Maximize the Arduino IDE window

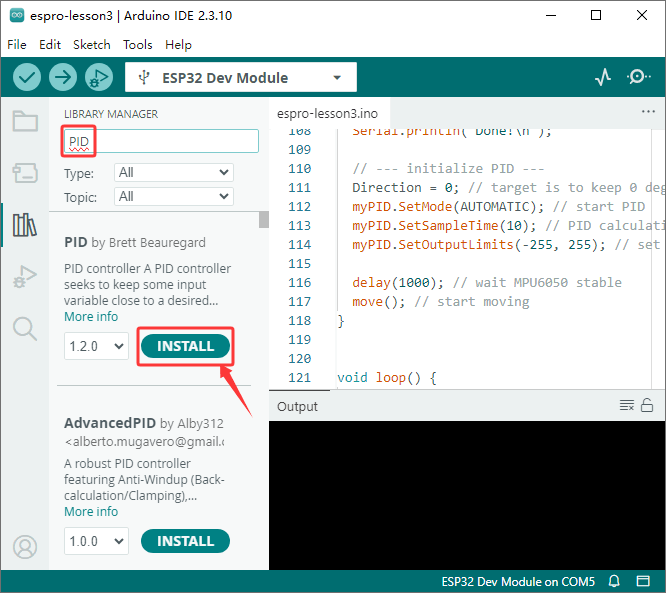tap(596, 16)
